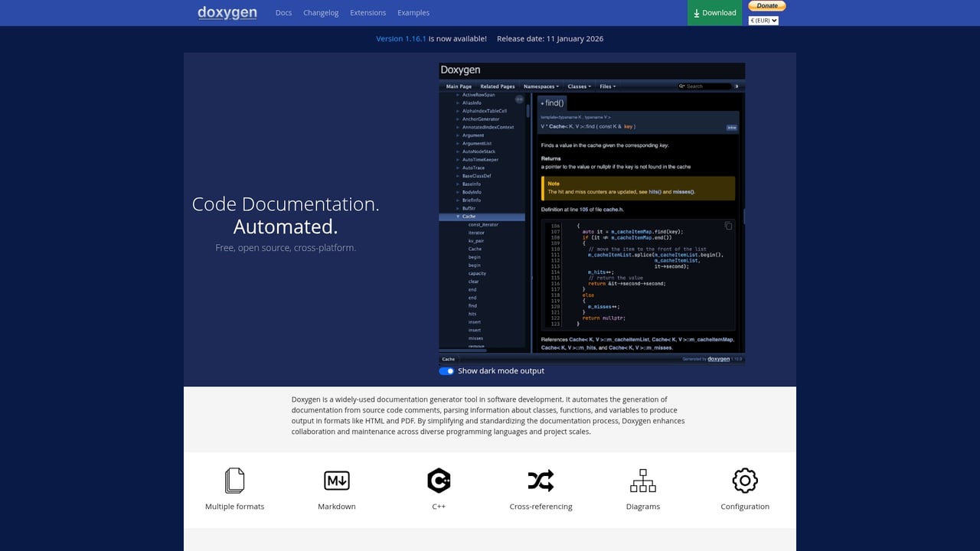Toggle Show dark mode output
Viewport: 980px width, 551px height.
click(446, 371)
